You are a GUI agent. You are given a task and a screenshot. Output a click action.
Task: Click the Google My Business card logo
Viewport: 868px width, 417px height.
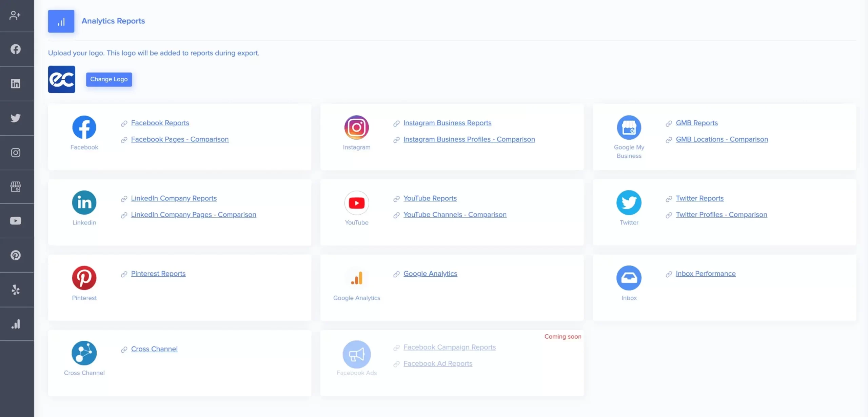[x=629, y=127]
